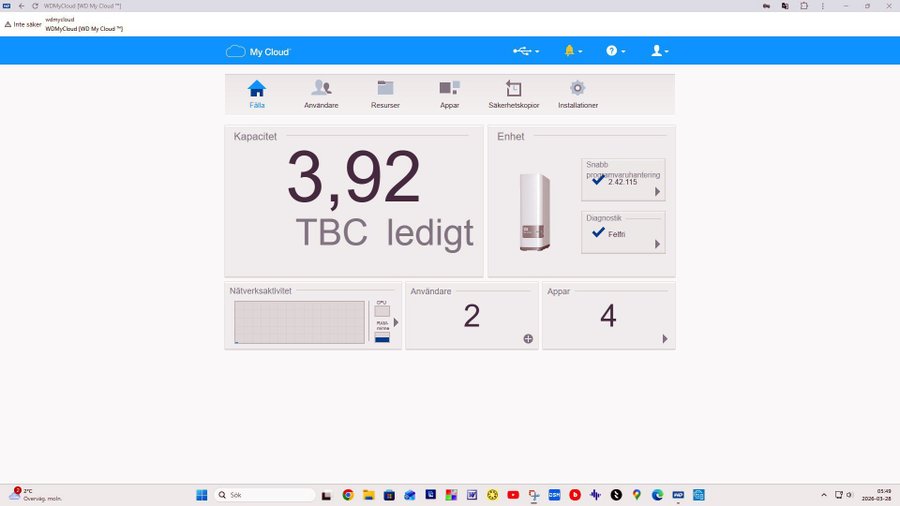Screen dimensions: 900x506
Task: Open the Diagnostik Felfri panel
Action: click(x=623, y=231)
